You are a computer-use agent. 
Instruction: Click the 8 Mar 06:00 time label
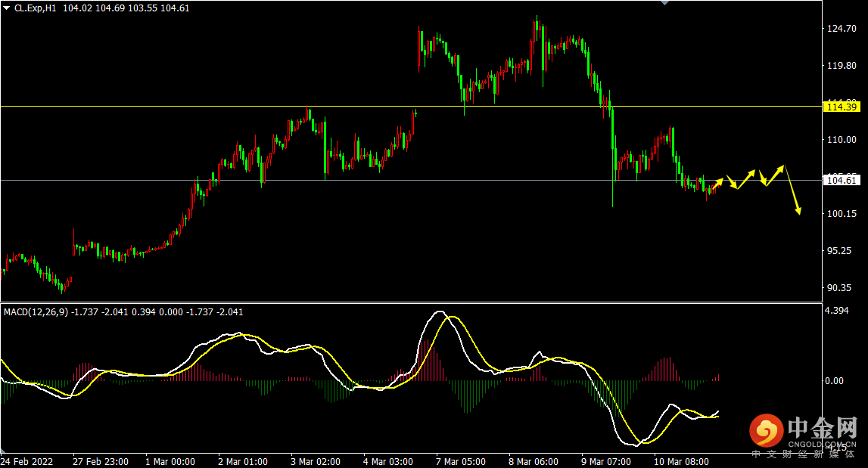tap(534, 461)
